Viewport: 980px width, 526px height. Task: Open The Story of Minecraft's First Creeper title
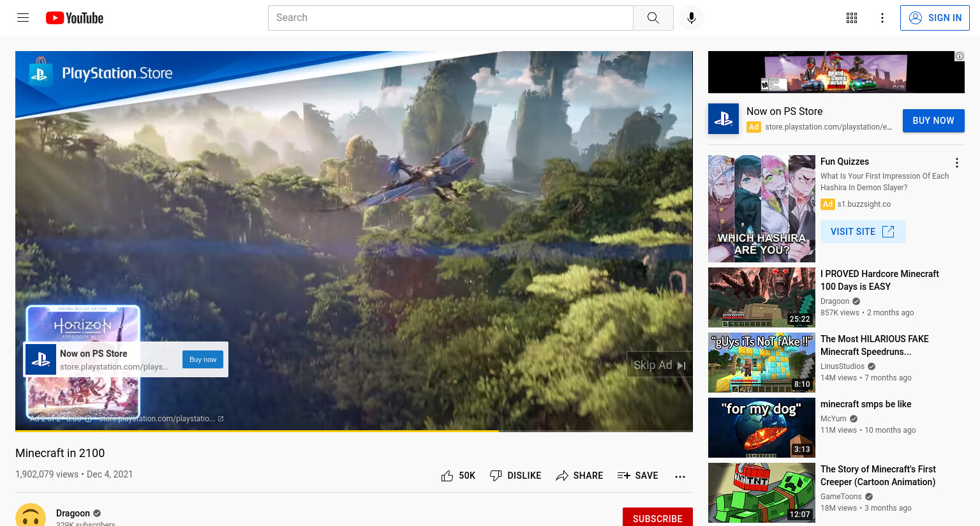(x=878, y=476)
